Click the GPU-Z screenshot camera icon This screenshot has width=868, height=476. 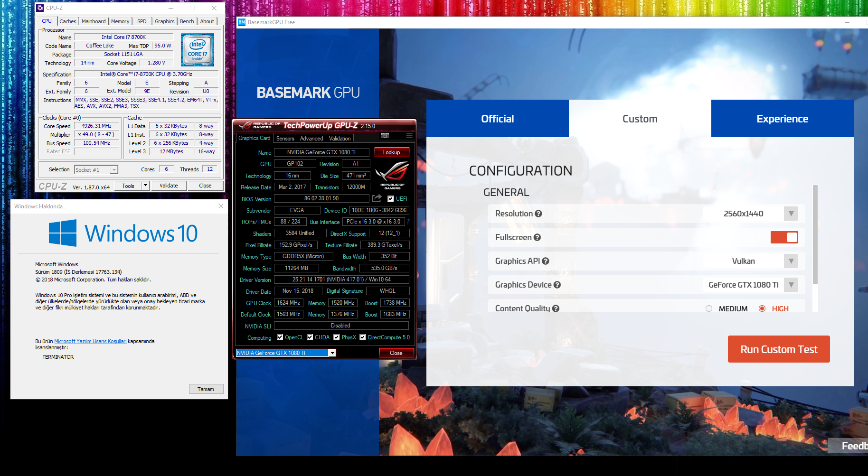pyautogui.click(x=385, y=136)
